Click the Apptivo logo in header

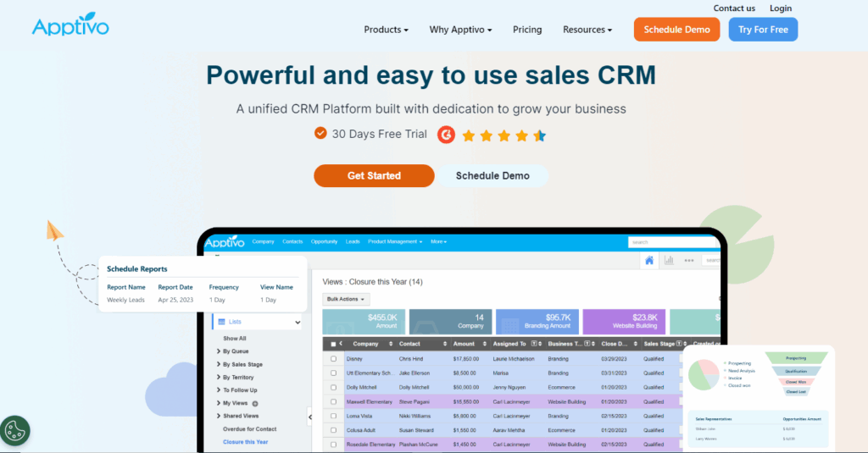tap(70, 25)
